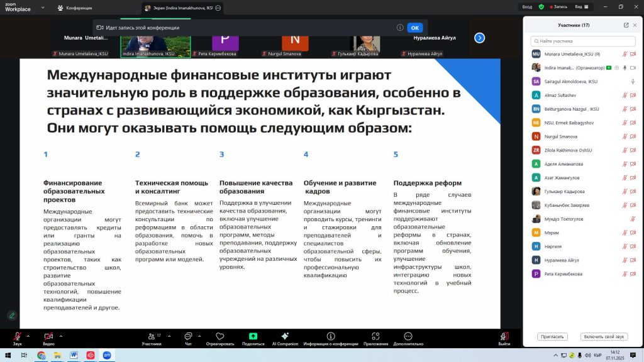The width and height of the screenshot is (644, 362).
Task: Show the conference information
Action: [331, 336]
